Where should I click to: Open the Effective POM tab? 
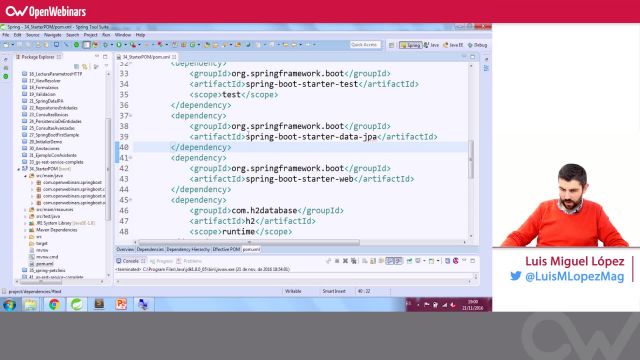pos(226,249)
